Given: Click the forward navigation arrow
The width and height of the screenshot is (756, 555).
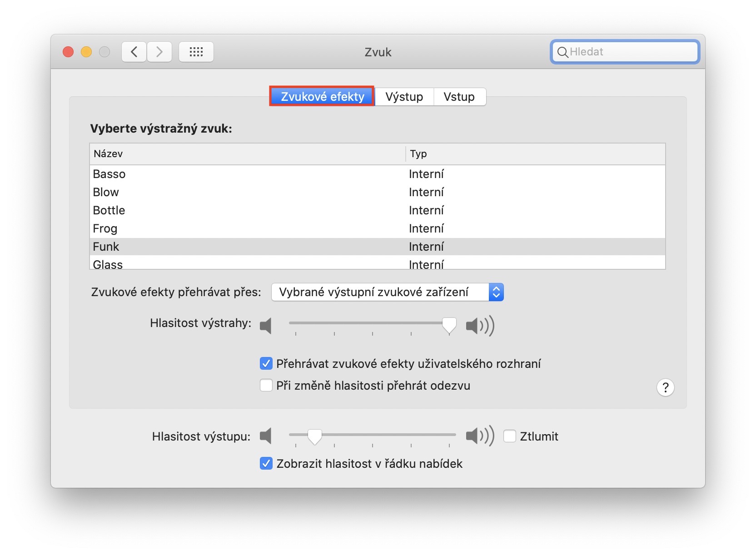Looking at the screenshot, I should [159, 52].
